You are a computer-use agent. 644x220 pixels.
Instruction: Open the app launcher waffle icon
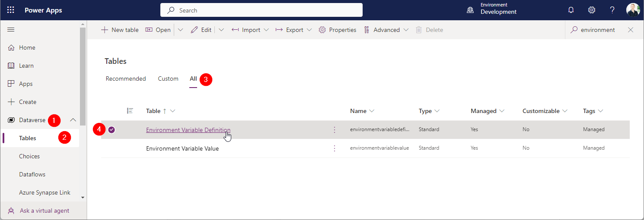11,10
